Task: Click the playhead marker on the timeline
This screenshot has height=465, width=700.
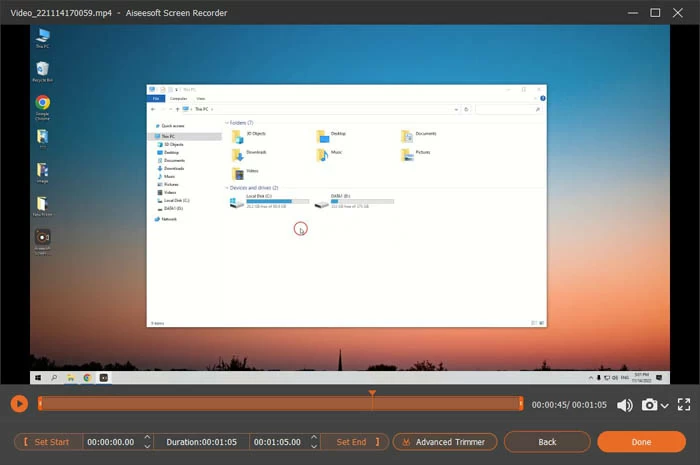Action: click(x=372, y=395)
